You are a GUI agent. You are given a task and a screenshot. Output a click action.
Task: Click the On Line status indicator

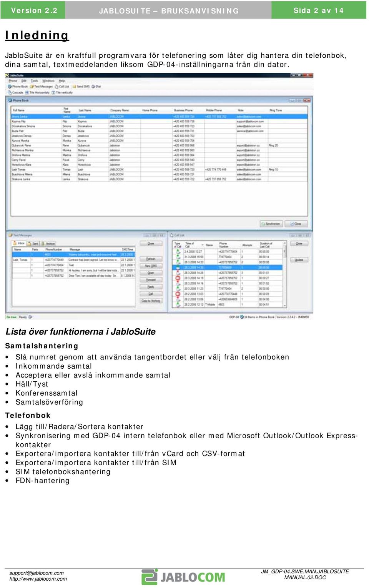click(x=11, y=317)
